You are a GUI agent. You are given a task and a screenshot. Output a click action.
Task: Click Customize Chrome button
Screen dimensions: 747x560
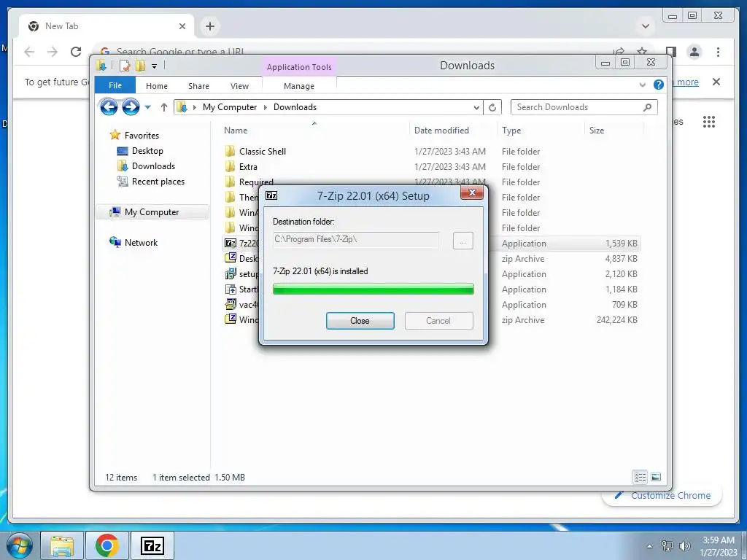[664, 495]
